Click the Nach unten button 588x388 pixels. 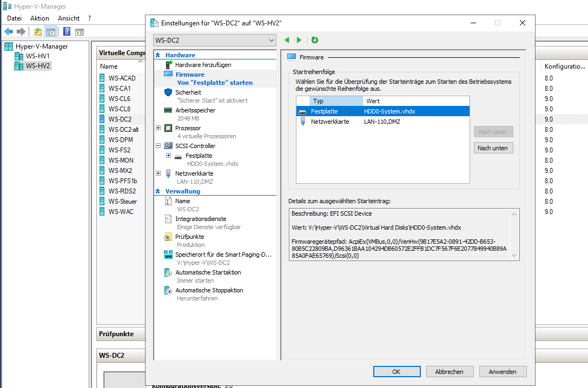tap(493, 148)
